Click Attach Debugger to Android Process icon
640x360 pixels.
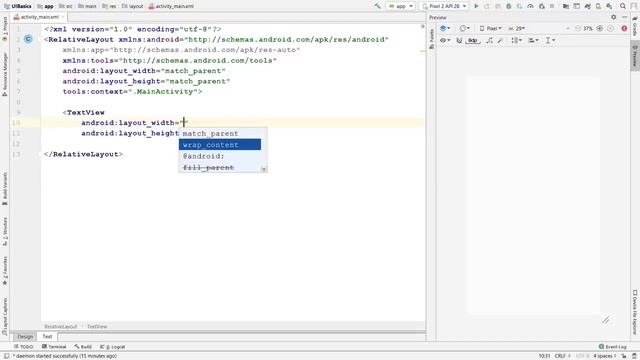542,6
